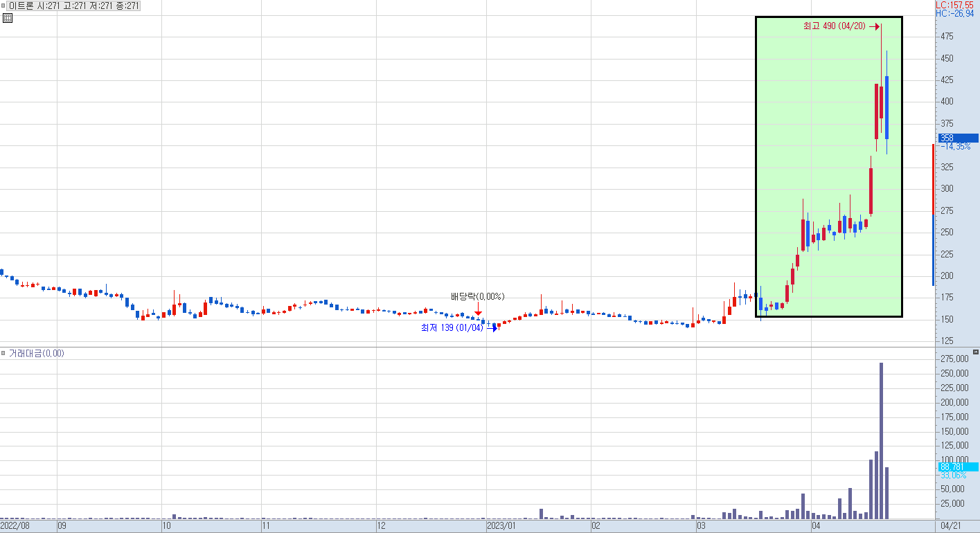This screenshot has height=533, width=980.
Task: Click the 12 month label on time axis
Action: tap(382, 526)
